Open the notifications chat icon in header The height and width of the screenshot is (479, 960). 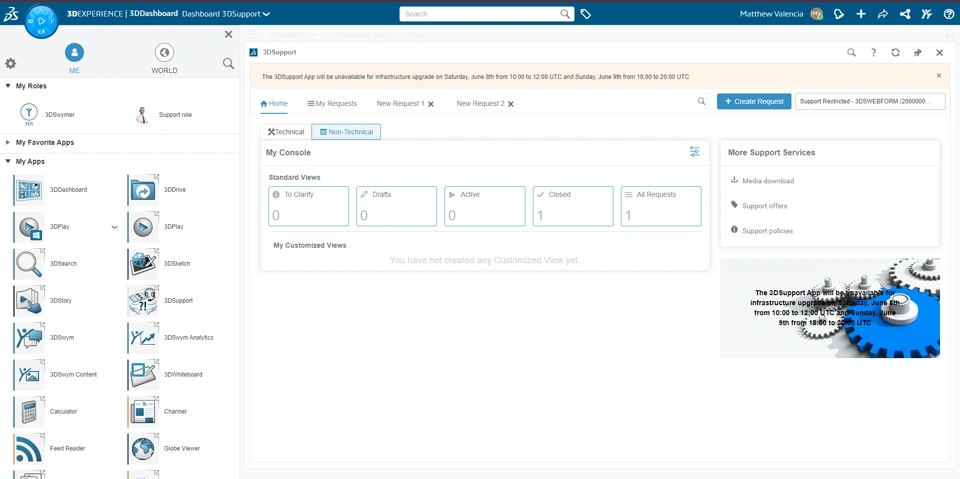839,14
